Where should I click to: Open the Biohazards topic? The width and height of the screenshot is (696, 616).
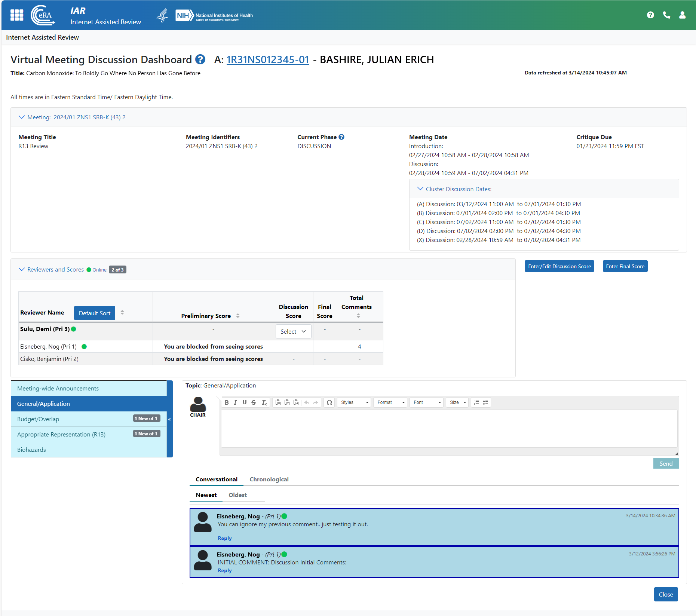tap(89, 450)
